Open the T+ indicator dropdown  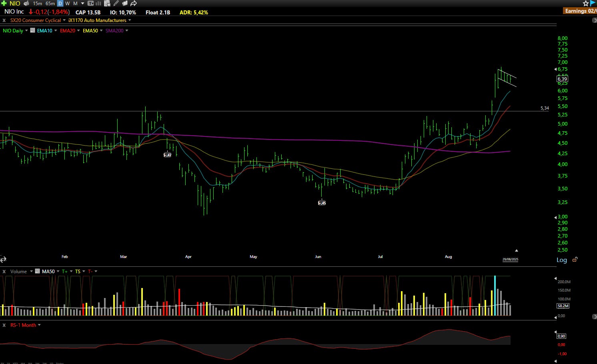71,271
